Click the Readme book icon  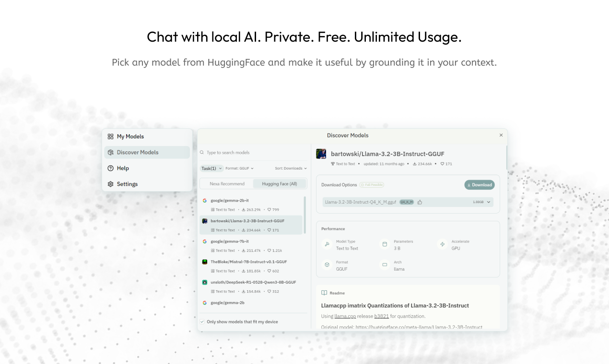[x=324, y=293]
